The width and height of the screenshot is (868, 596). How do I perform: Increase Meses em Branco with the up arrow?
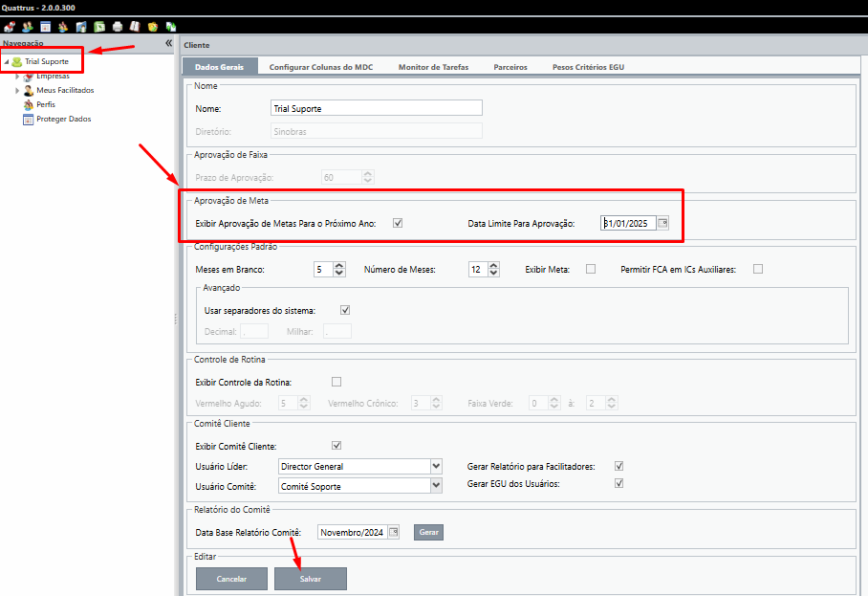[x=339, y=266]
